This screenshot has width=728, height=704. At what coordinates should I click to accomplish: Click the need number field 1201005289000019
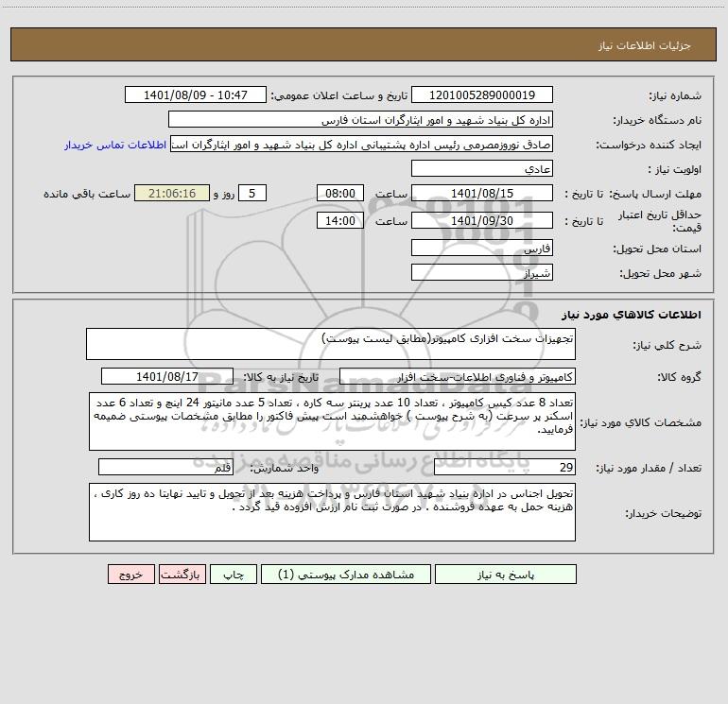482,94
